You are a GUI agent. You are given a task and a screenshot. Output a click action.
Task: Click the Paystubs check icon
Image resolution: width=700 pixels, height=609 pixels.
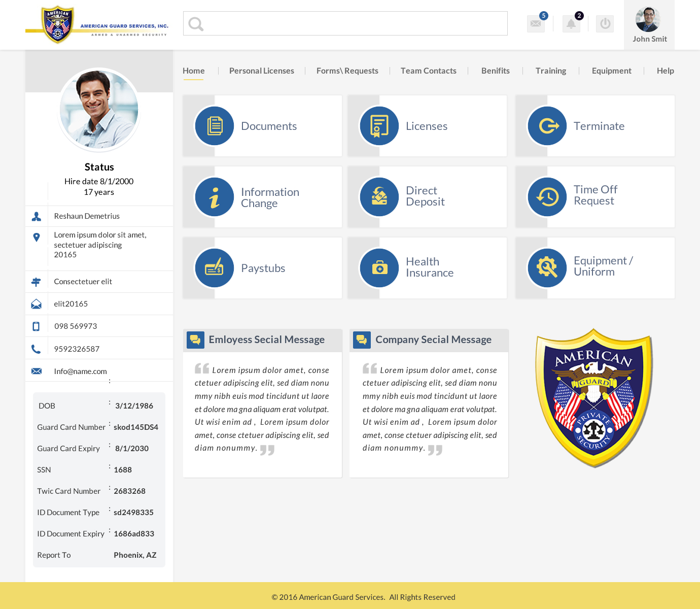point(215,268)
